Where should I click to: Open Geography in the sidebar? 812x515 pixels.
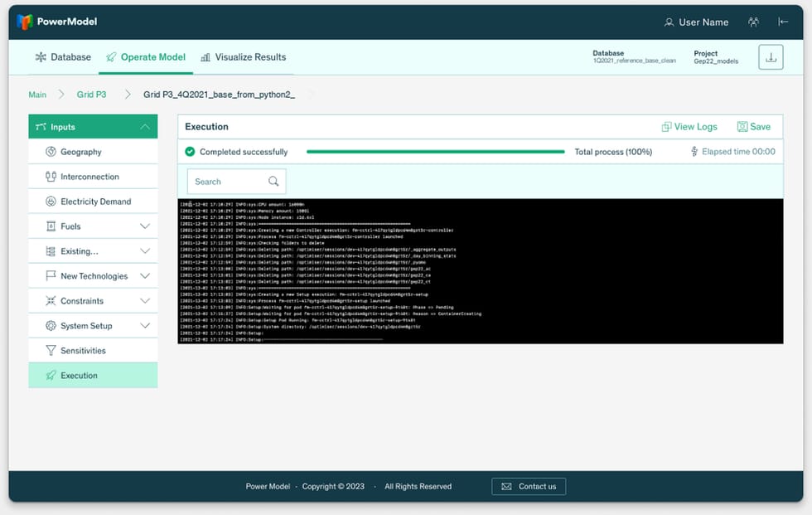click(93, 152)
